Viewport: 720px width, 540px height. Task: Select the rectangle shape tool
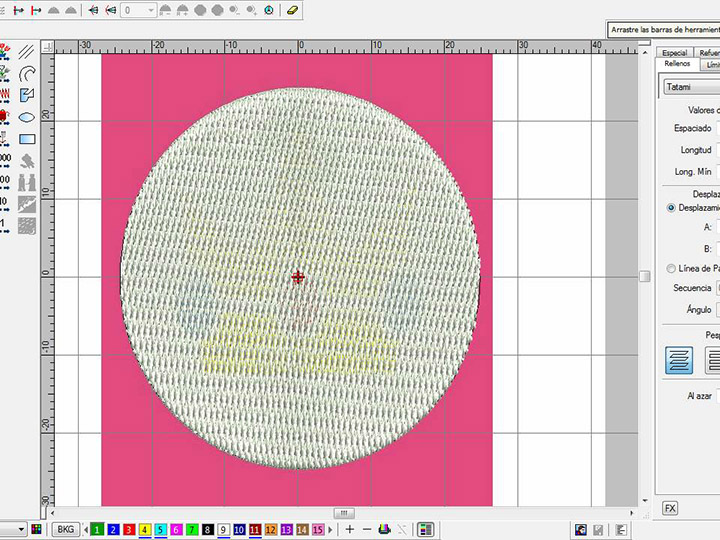(27, 139)
